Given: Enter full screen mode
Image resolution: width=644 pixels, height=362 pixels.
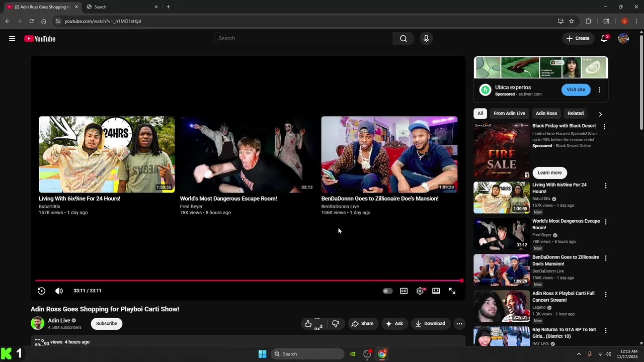Looking at the screenshot, I should pos(452,291).
